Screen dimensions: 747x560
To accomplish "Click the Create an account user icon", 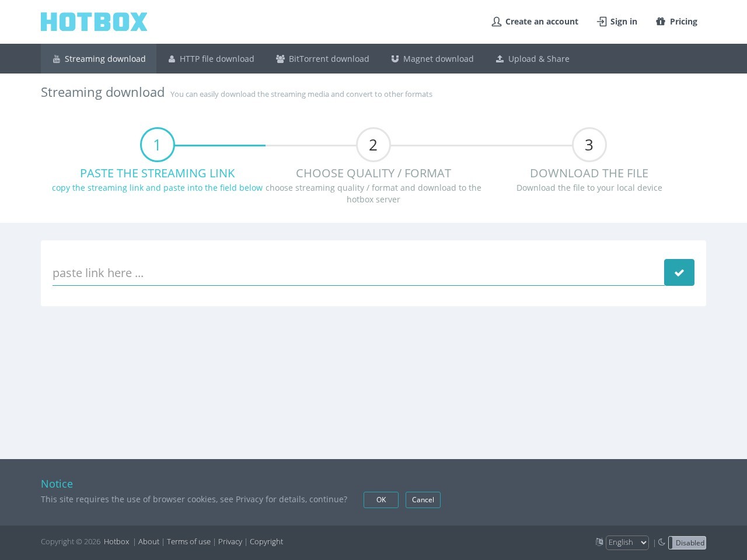I will tap(497, 22).
